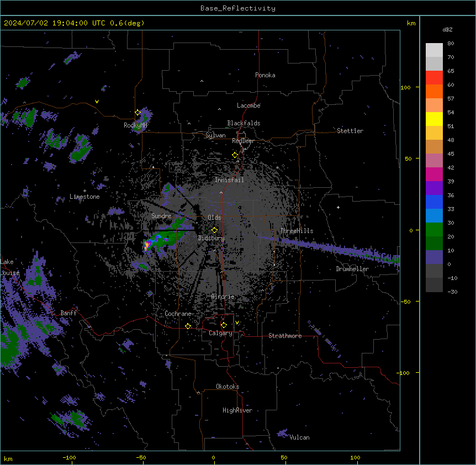The height and width of the screenshot is (465, 476).
Task: Click the Calgary label
Action: click(220, 333)
